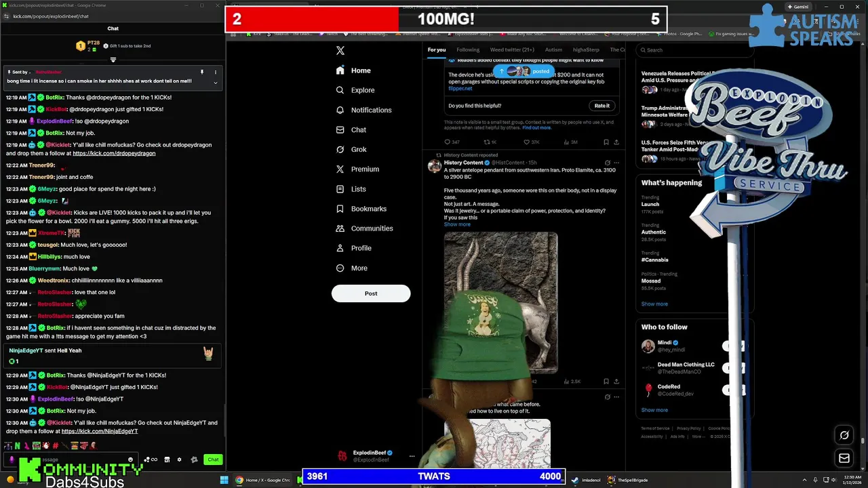Switch to the Autism timeline tab
This screenshot has height=488, width=868.
click(x=553, y=49)
